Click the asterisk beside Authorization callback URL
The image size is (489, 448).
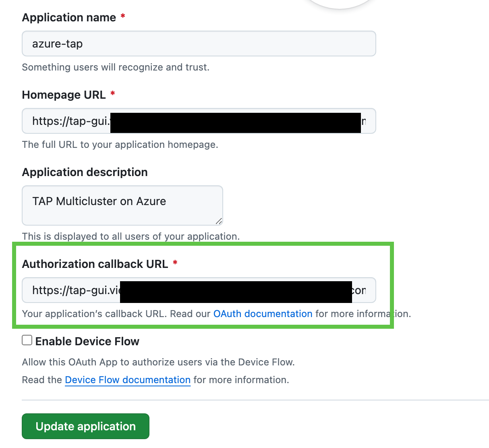(175, 263)
